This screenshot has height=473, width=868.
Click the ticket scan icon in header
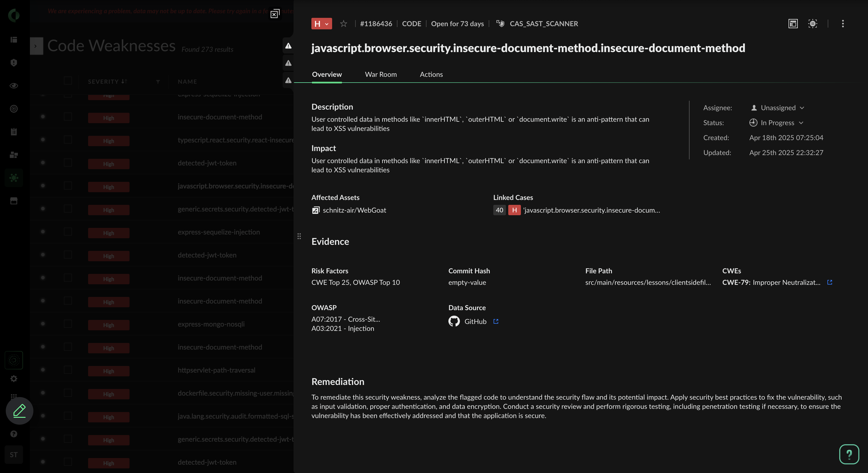[x=812, y=24]
